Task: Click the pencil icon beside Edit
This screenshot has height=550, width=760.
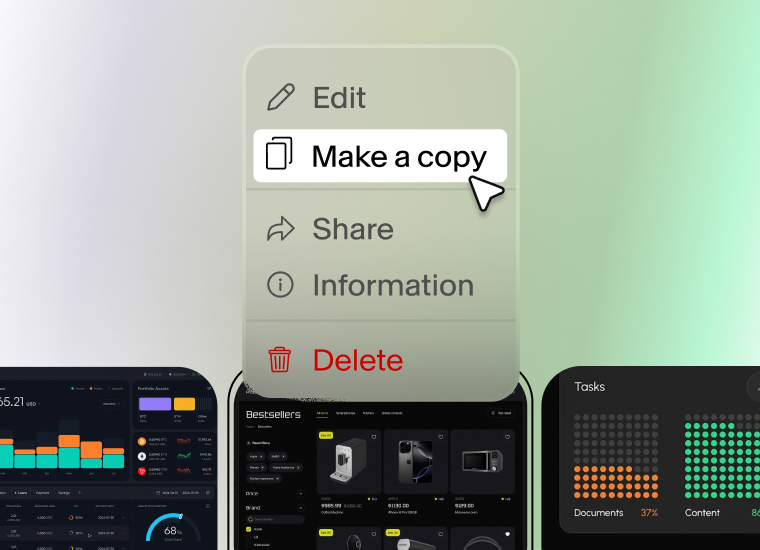Action: click(x=281, y=97)
